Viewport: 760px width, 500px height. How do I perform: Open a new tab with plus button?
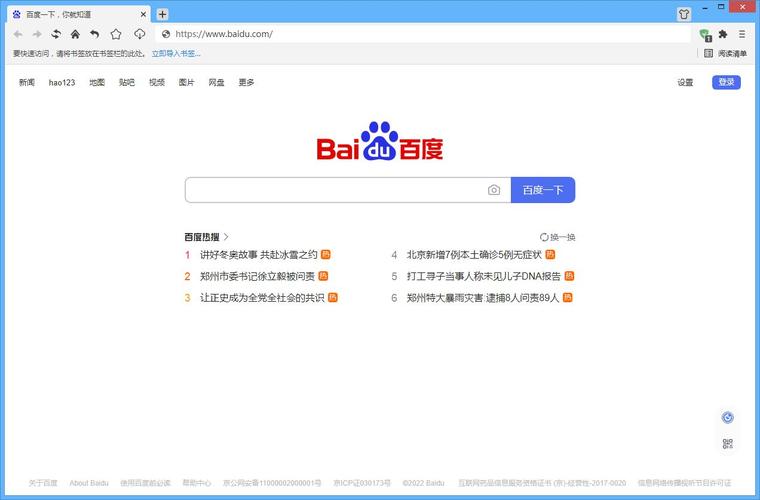click(x=162, y=15)
